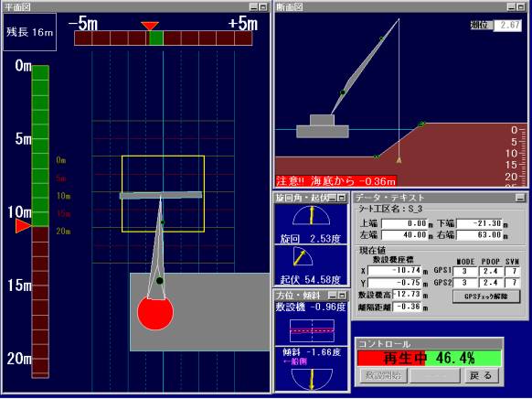Click the 下端 field showing -21.30
The height and width of the screenshot is (399, 532).
coord(479,223)
